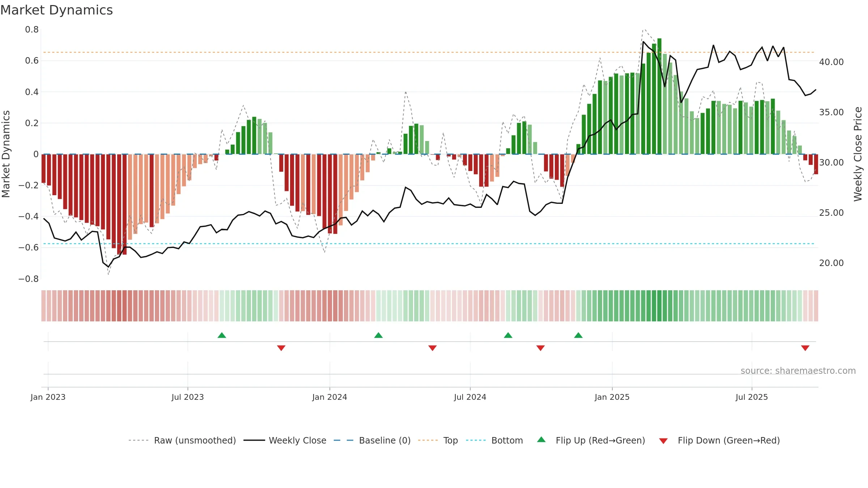The width and height of the screenshot is (868, 488).
Task: Click the 40.00 right axis price label
Action: point(831,62)
